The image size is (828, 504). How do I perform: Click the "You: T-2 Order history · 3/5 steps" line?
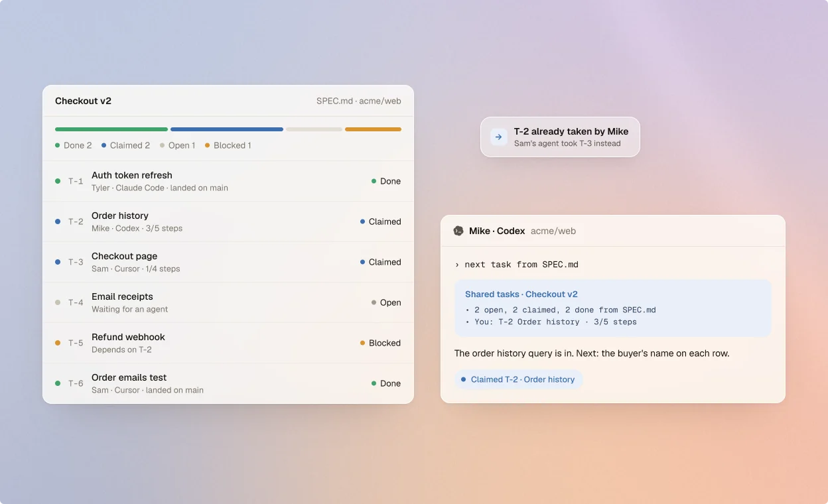(551, 322)
